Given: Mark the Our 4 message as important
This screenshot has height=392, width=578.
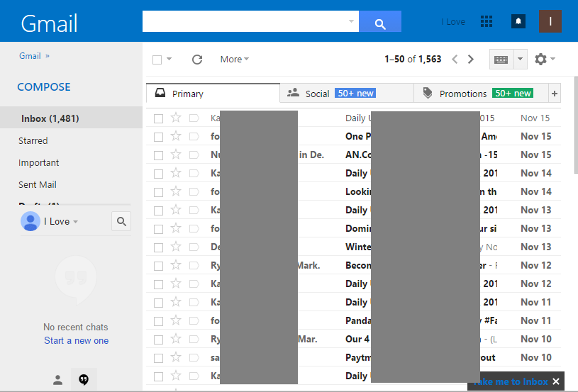Looking at the screenshot, I should coord(194,339).
